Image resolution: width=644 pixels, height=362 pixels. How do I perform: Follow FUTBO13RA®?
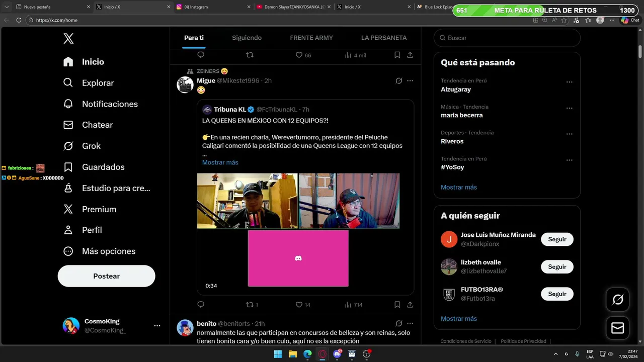[557, 294]
